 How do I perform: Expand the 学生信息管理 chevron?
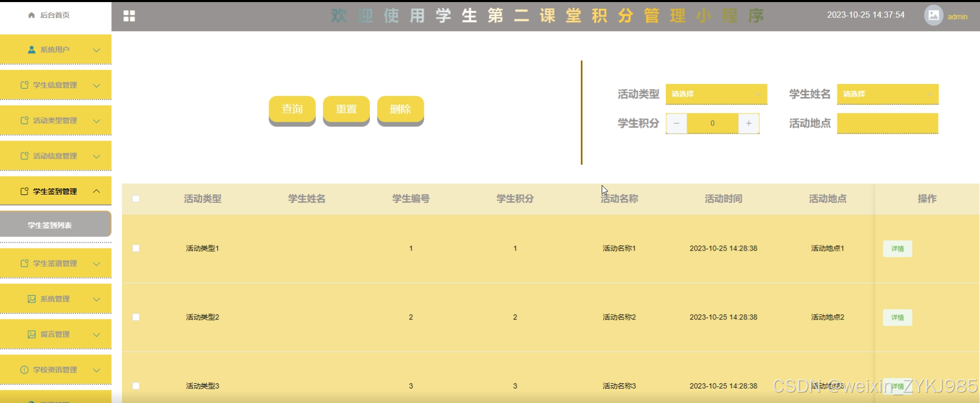tap(96, 85)
